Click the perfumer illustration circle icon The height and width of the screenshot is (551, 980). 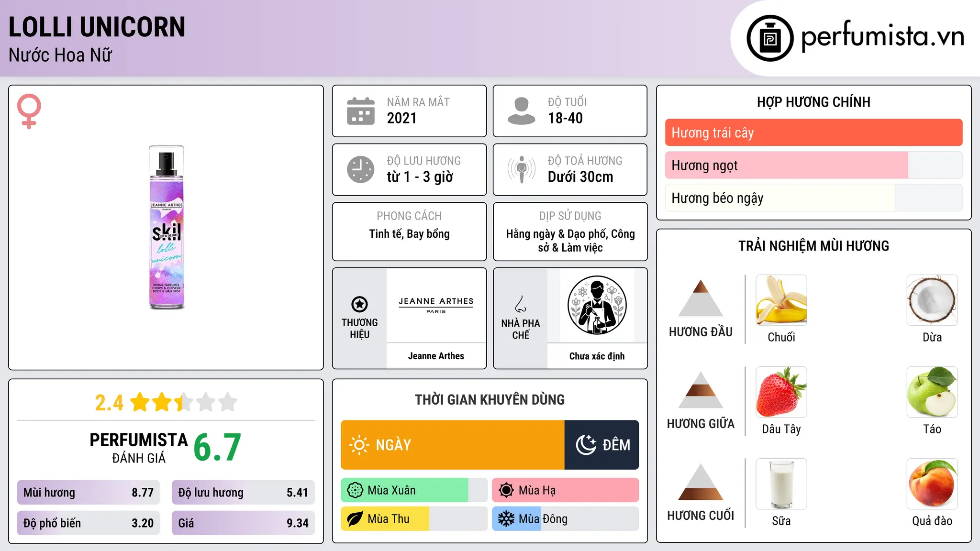tap(597, 305)
